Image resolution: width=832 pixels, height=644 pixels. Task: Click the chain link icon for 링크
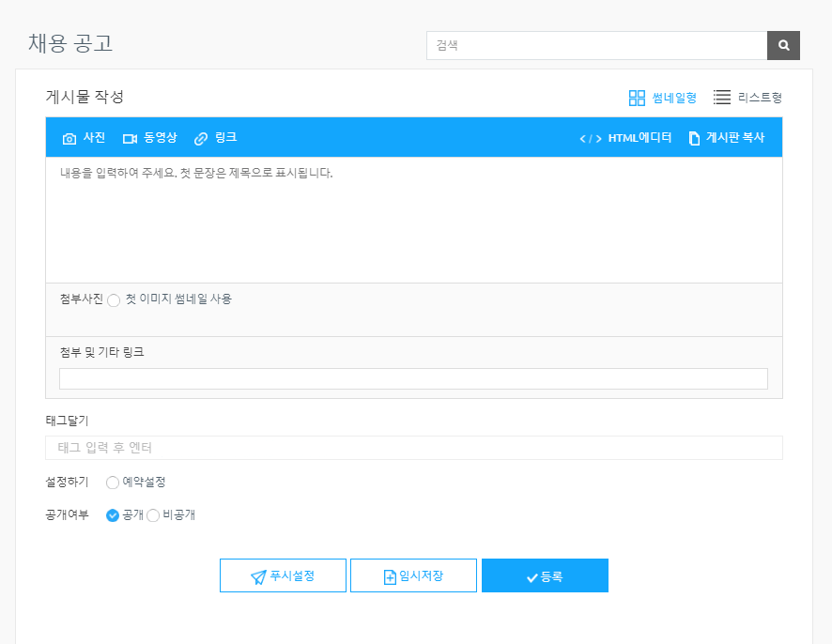click(x=201, y=139)
